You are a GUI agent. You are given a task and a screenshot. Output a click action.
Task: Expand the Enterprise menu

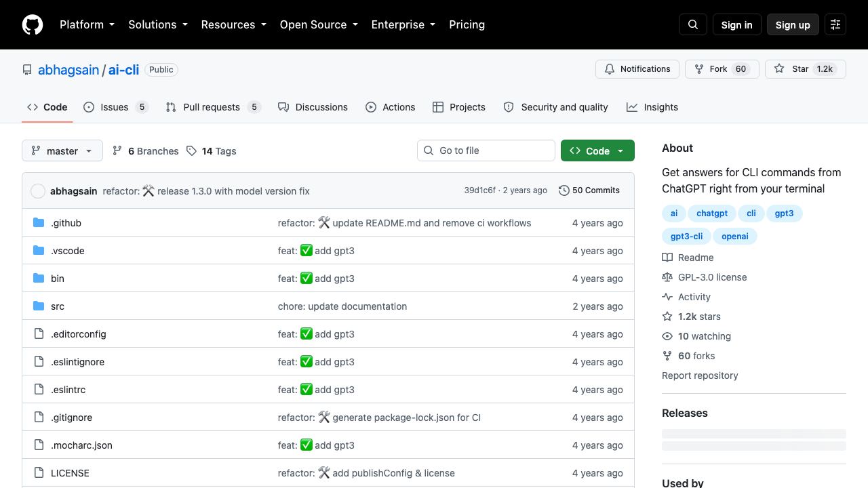[x=403, y=24]
